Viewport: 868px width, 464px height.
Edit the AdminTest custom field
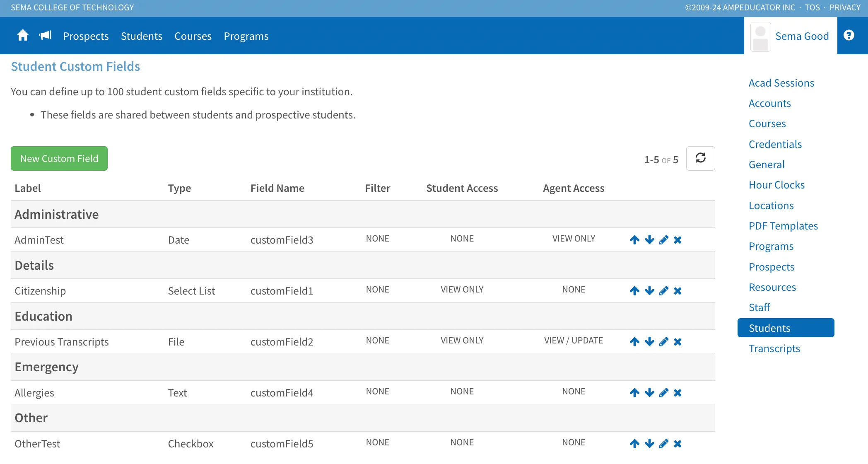tap(664, 240)
